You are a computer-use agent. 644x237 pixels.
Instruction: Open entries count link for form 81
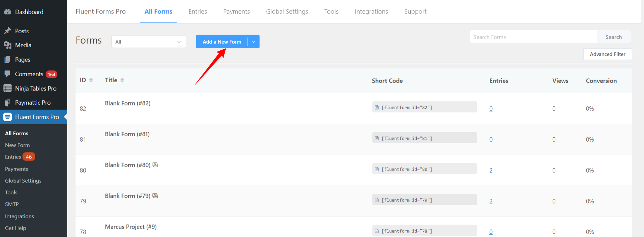[491, 139]
